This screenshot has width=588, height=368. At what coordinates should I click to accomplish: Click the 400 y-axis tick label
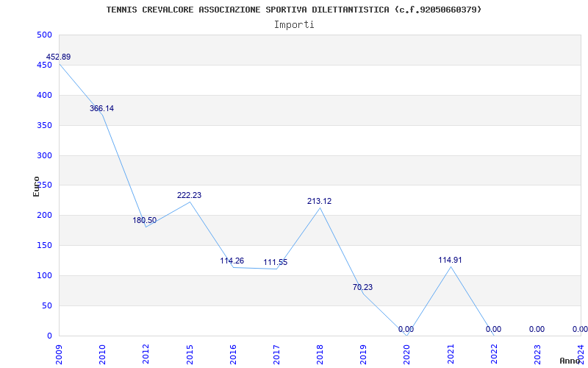pos(44,95)
